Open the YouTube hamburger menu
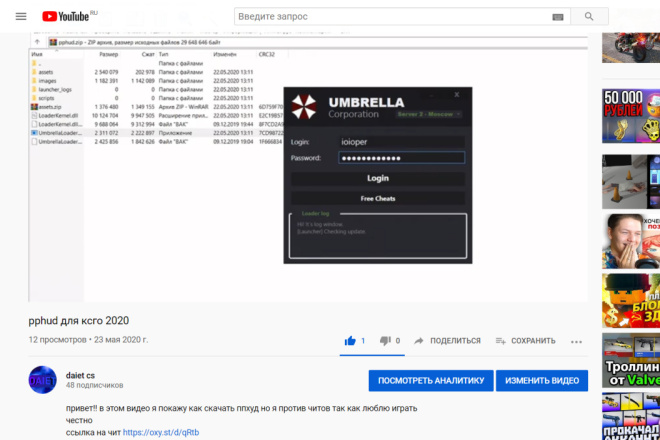The width and height of the screenshot is (660, 440). 21,16
